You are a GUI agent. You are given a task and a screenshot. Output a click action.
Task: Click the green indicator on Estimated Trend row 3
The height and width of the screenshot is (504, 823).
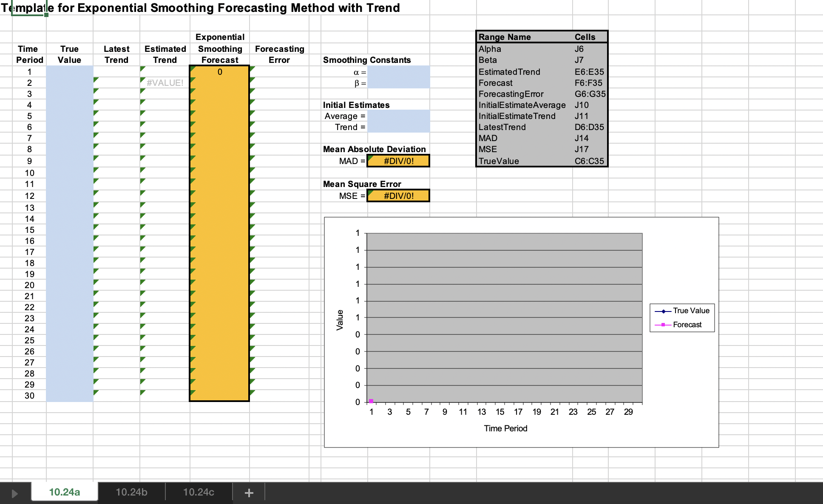coord(143,92)
